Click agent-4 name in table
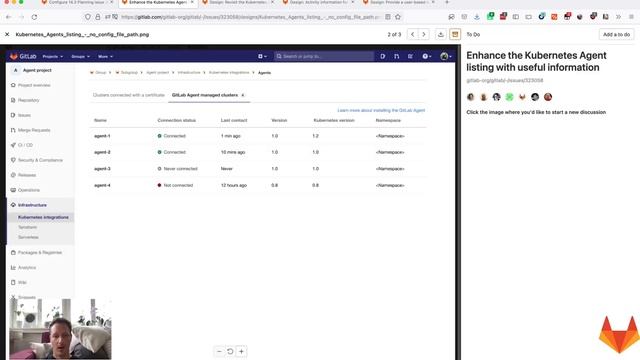Screen dimensions: 640x360 [x=102, y=185]
